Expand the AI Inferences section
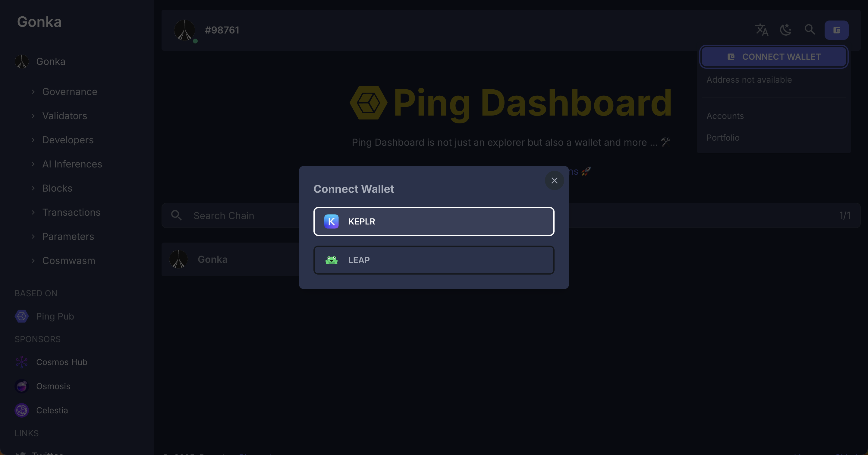 coord(72,164)
